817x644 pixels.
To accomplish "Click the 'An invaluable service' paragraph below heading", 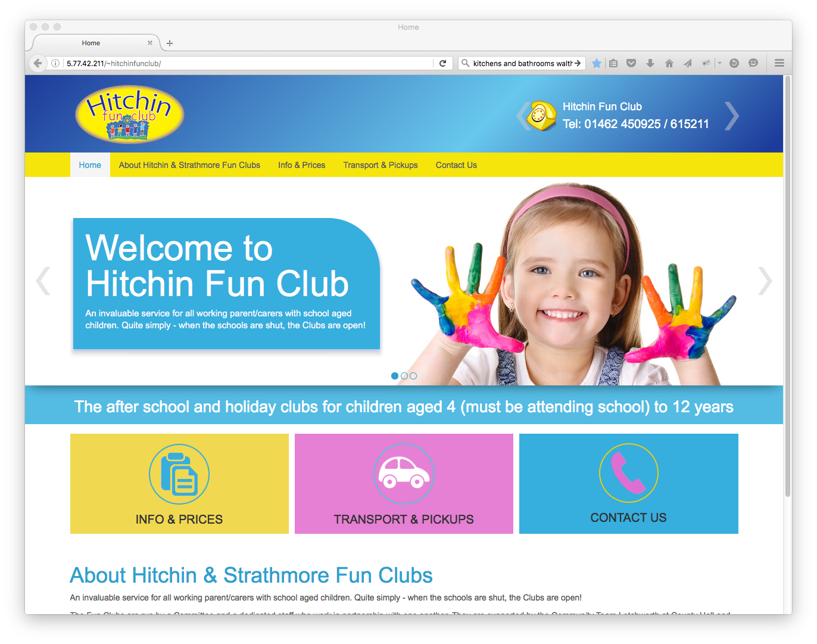I will click(x=326, y=598).
